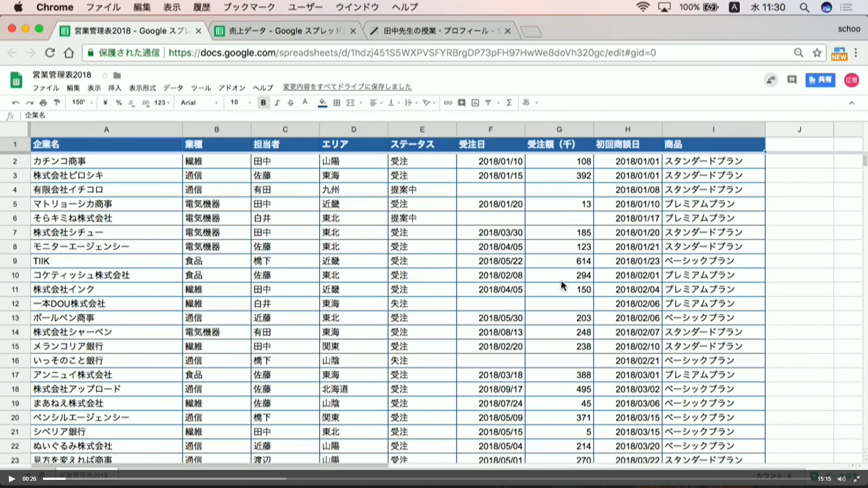Image resolution: width=868 pixels, height=488 pixels.
Task: Open the fill color tool
Action: [x=322, y=103]
